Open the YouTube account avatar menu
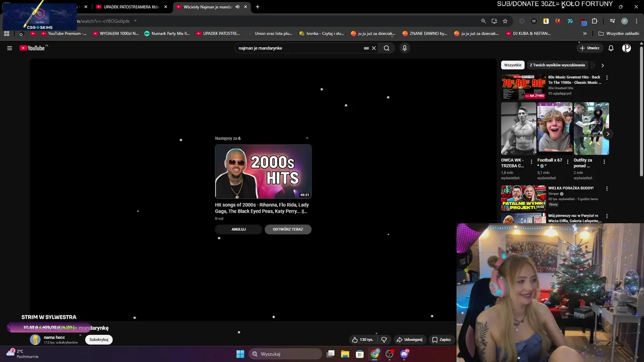 point(626,48)
